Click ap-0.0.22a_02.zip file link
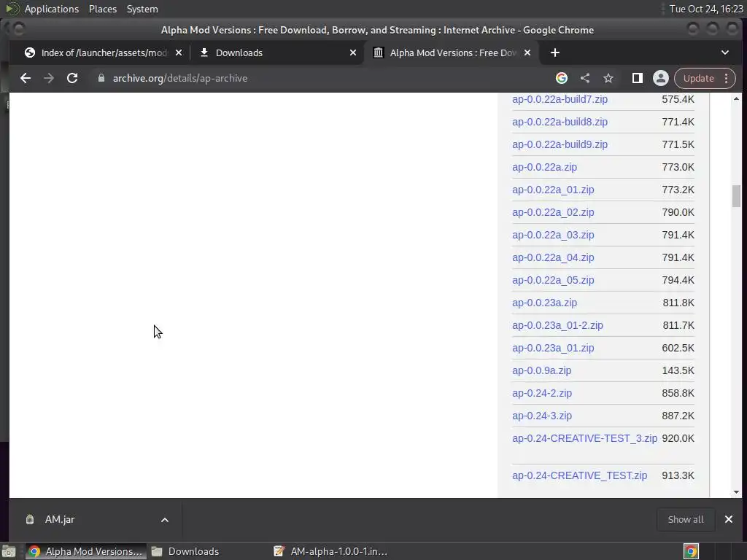Image resolution: width=747 pixels, height=560 pixels. point(553,212)
